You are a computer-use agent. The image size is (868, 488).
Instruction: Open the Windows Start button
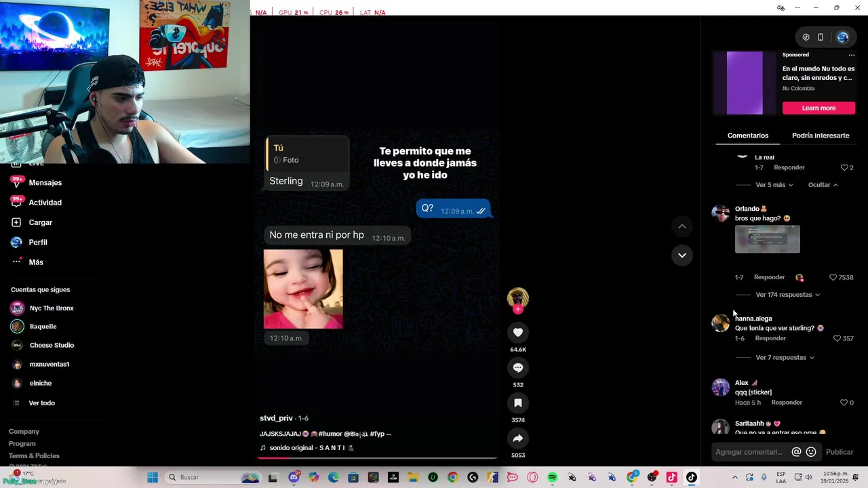[x=153, y=477]
